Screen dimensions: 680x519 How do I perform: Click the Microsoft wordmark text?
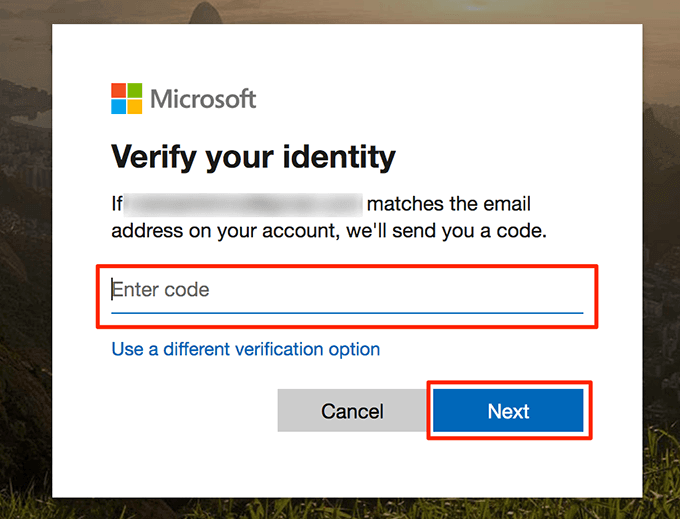(203, 99)
